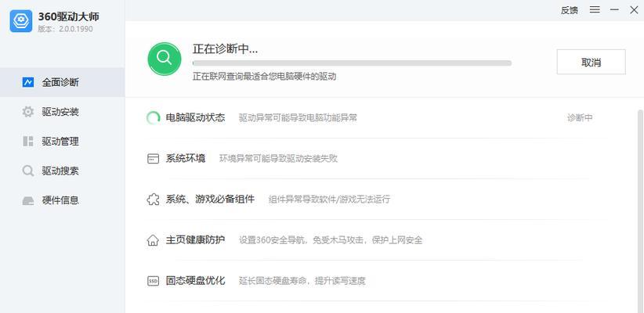Open the hamburger main menu
Image resolution: width=644 pixels, height=313 pixels.
pyautogui.click(x=595, y=9)
